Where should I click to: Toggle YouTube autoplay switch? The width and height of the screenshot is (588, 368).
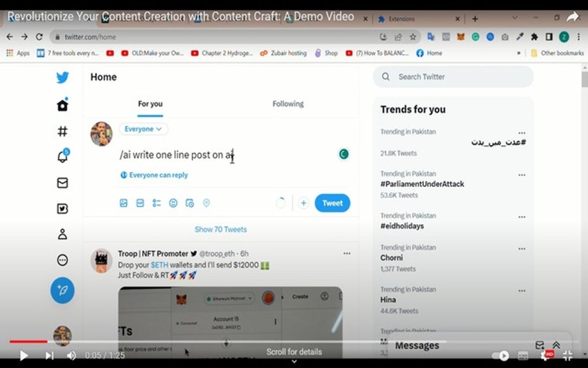tap(500, 355)
